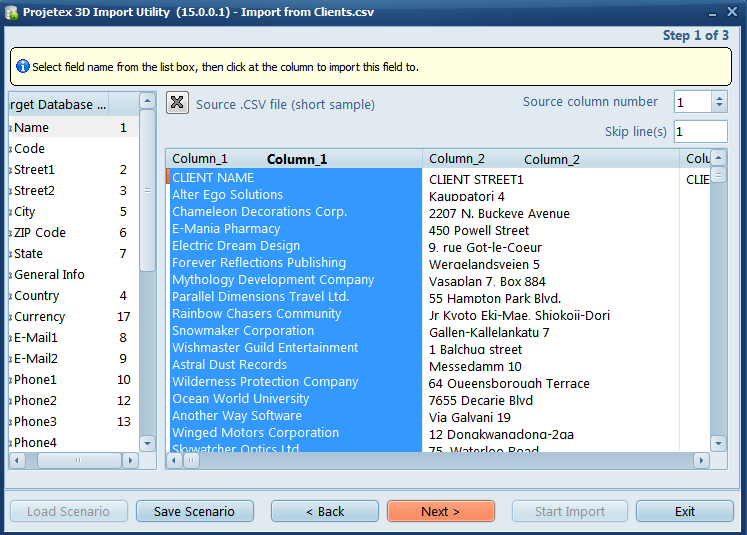747x535 pixels.
Task: Click down arrow of the field list scrollbar
Action: point(148,444)
